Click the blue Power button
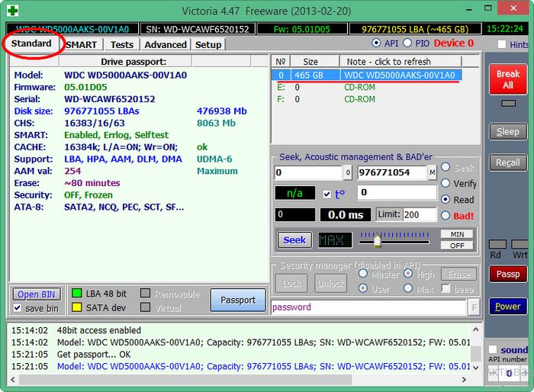Screen dimensions: 534x392 pos(507,307)
